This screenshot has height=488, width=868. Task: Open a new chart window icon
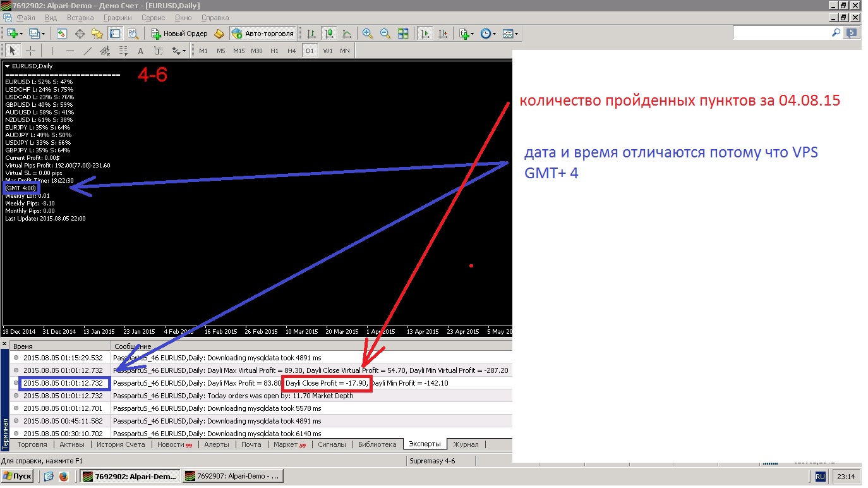click(12, 34)
